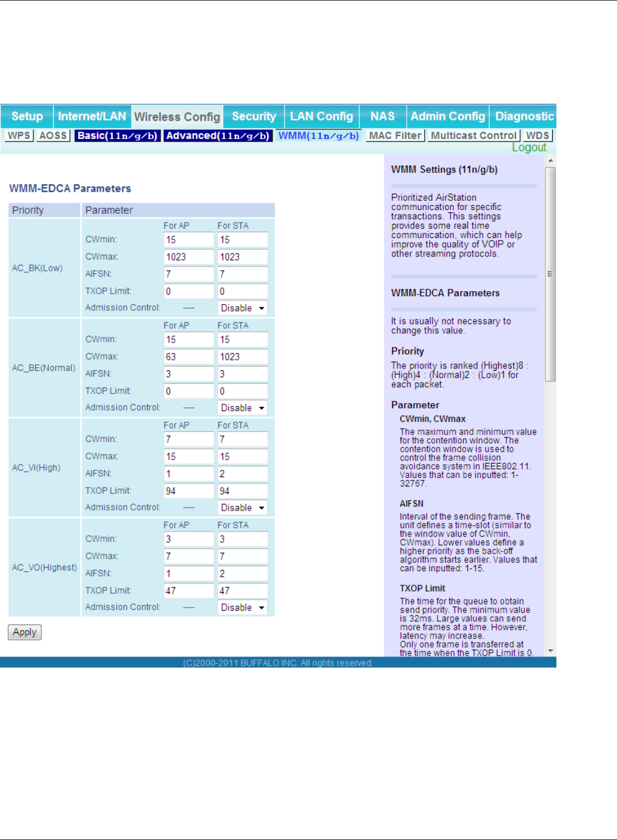This screenshot has height=840, width=617.
Task: Click help panel scrollbar down arrow
Action: tap(550, 651)
